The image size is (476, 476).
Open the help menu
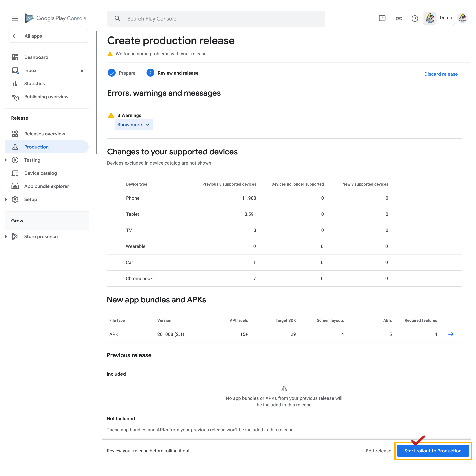point(415,18)
